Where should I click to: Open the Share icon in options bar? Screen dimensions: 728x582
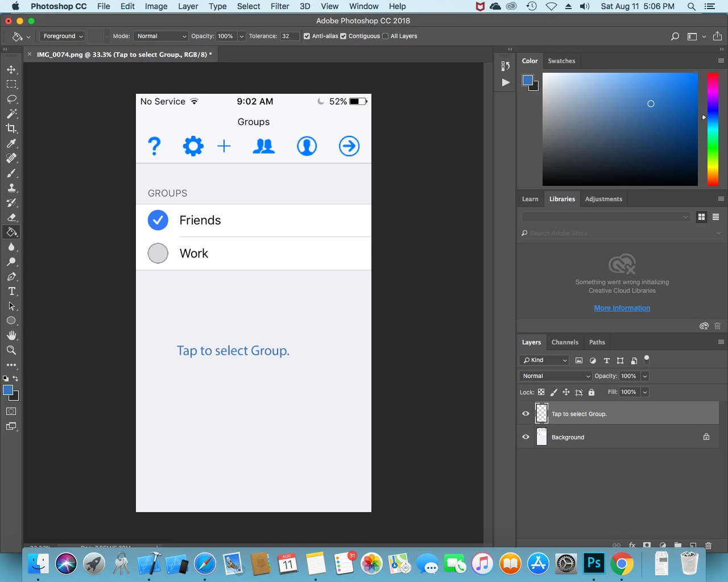pos(717,36)
